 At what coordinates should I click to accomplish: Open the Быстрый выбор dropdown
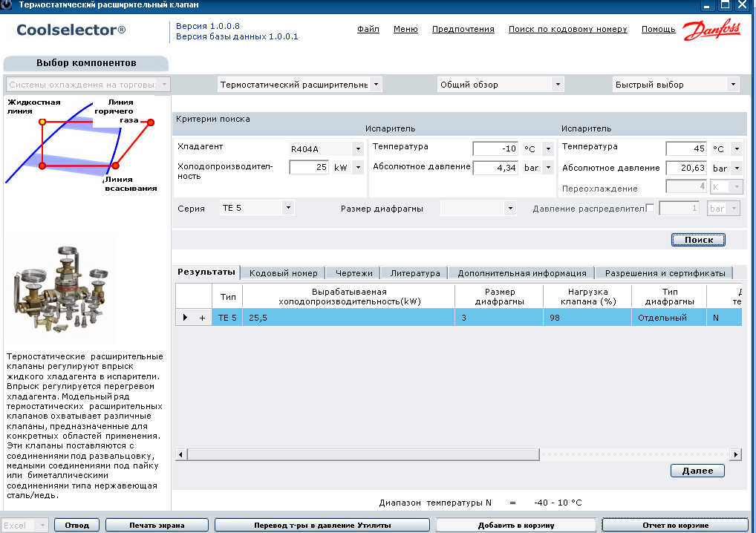[x=676, y=85]
